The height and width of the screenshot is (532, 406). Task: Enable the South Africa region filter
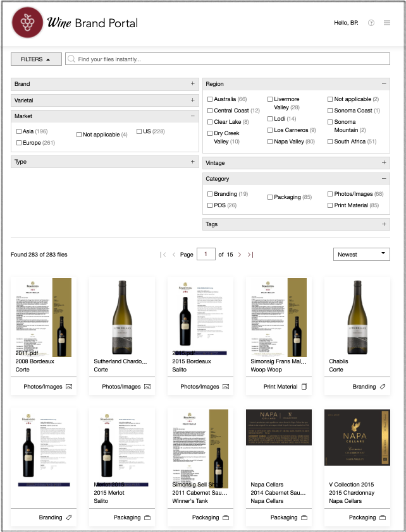(330, 142)
